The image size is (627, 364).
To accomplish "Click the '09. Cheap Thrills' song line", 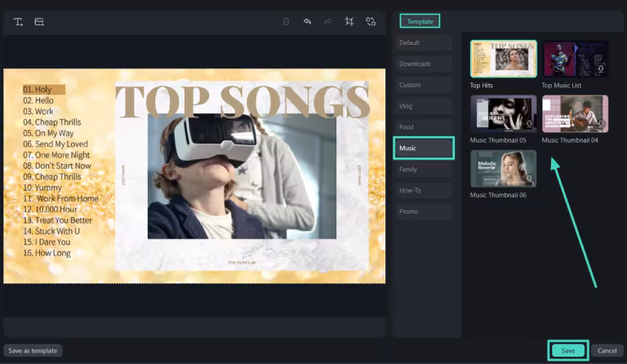I will click(x=52, y=177).
